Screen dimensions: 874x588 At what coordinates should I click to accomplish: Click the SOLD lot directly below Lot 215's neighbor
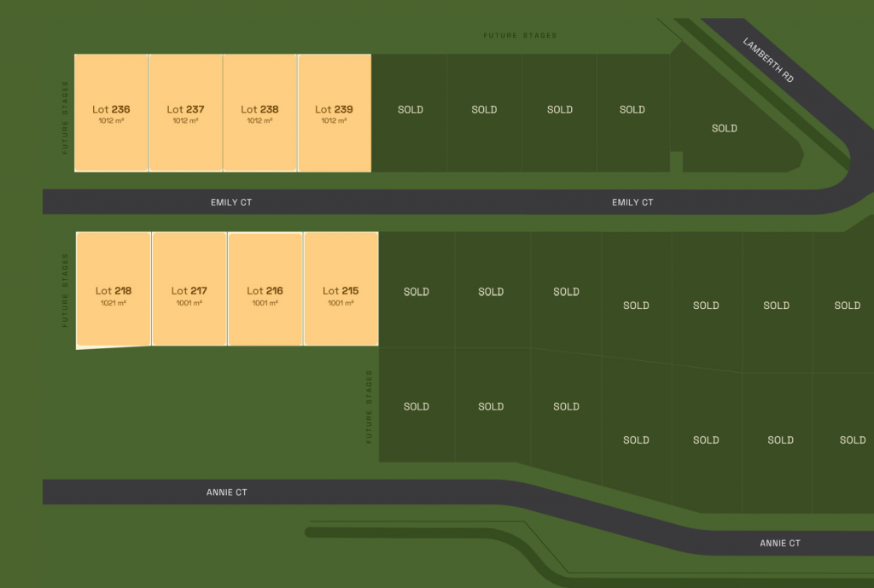(417, 405)
